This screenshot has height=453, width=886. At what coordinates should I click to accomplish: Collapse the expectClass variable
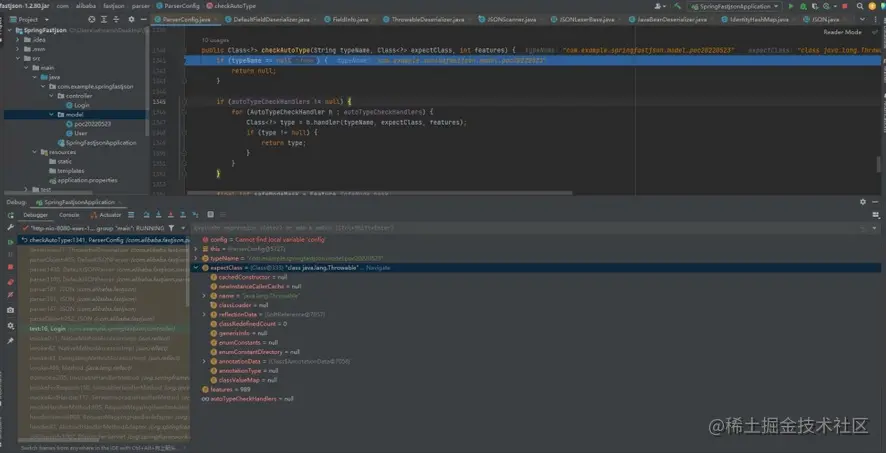point(196,268)
